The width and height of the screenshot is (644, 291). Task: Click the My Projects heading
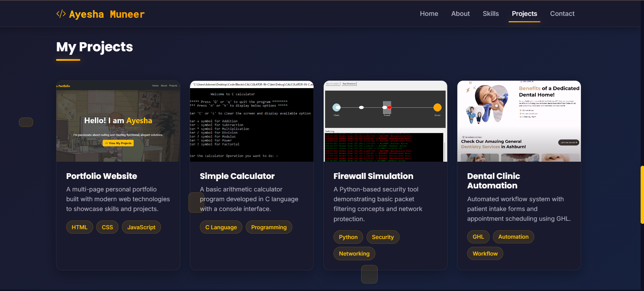(95, 47)
